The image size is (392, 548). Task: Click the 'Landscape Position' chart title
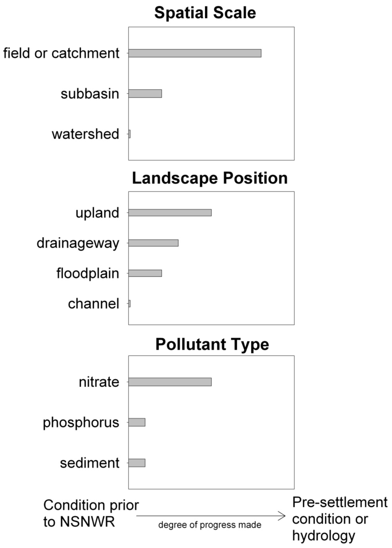[x=209, y=178]
